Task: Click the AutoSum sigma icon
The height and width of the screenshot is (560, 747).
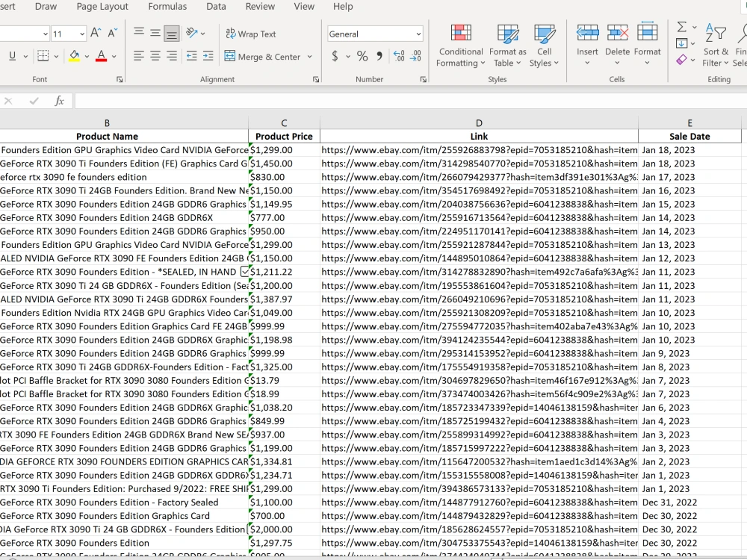Action: pyautogui.click(x=682, y=27)
